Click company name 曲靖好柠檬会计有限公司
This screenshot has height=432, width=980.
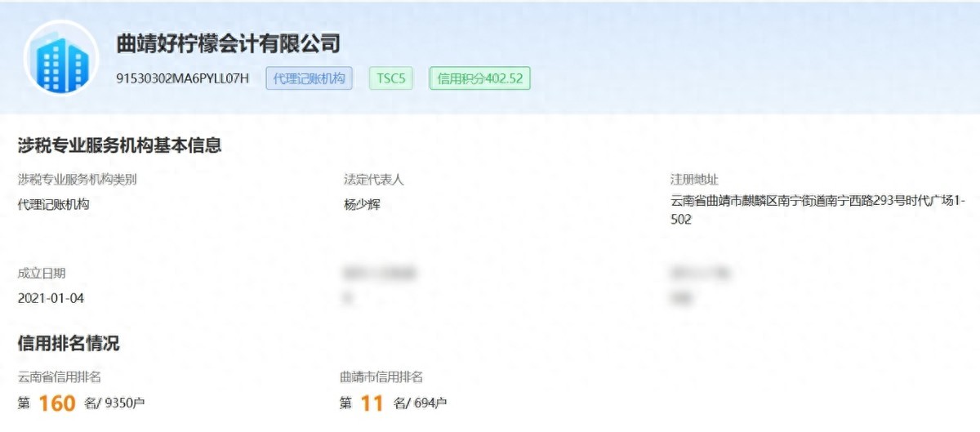tap(229, 43)
